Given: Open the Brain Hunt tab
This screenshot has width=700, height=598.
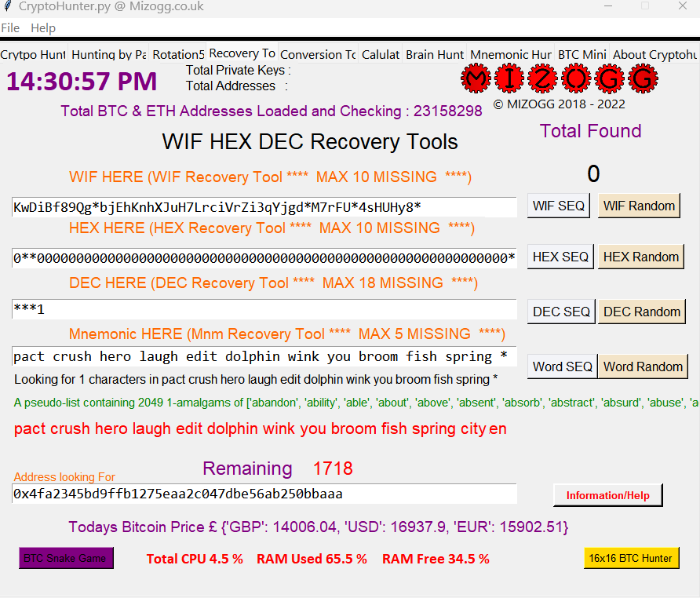Looking at the screenshot, I should (x=435, y=54).
